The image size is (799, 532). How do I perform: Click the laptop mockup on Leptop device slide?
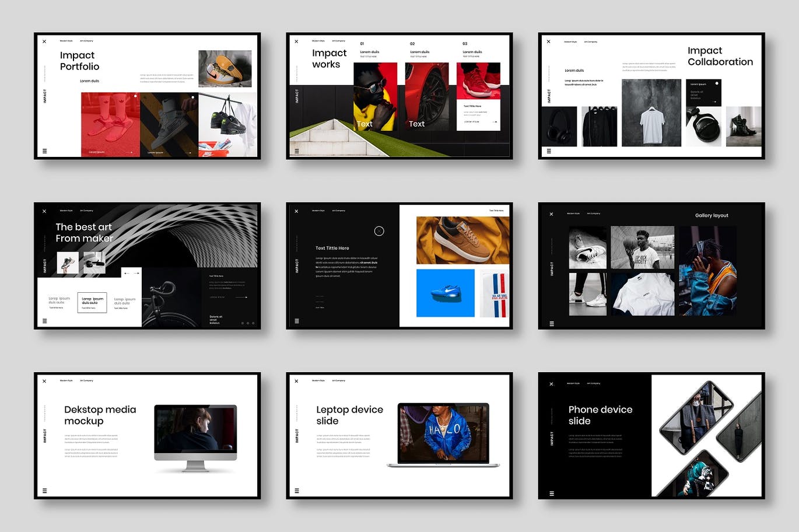coord(443,435)
